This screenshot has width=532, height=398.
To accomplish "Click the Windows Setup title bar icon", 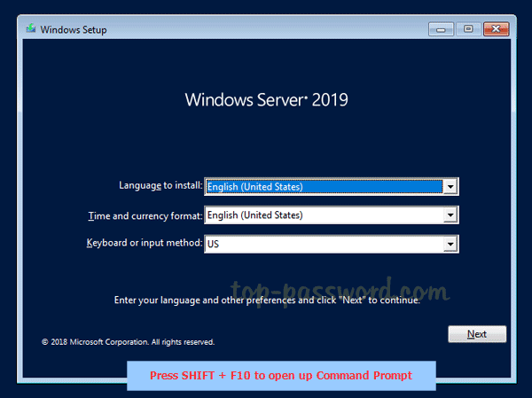I will point(32,29).
